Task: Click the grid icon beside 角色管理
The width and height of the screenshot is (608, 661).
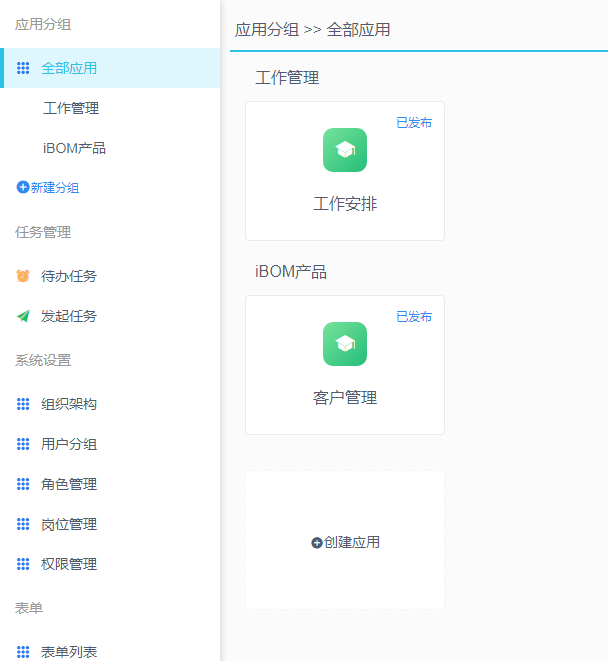Action: click(x=23, y=484)
